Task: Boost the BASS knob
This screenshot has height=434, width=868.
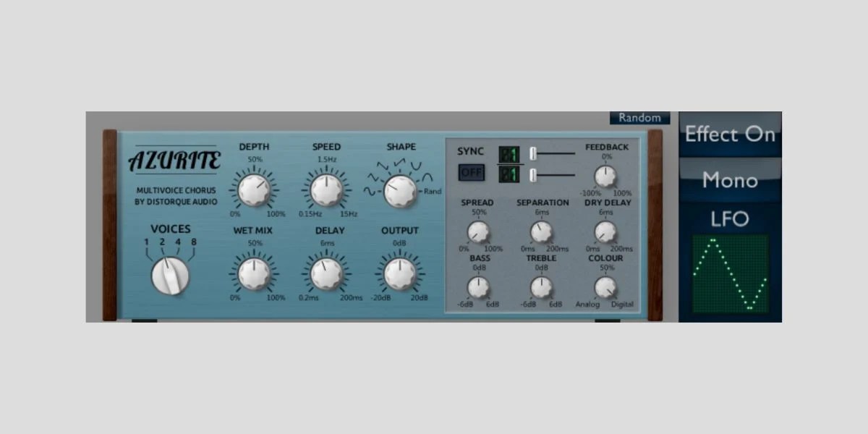Action: [x=478, y=287]
